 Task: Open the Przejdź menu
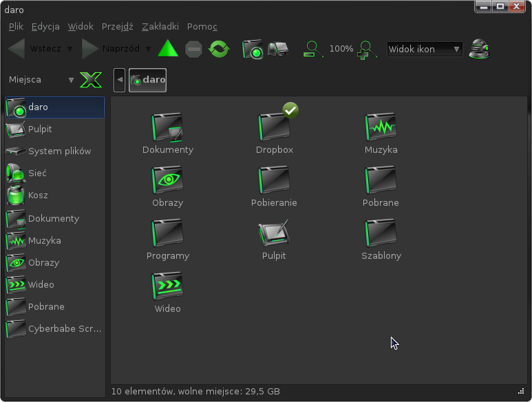click(118, 26)
